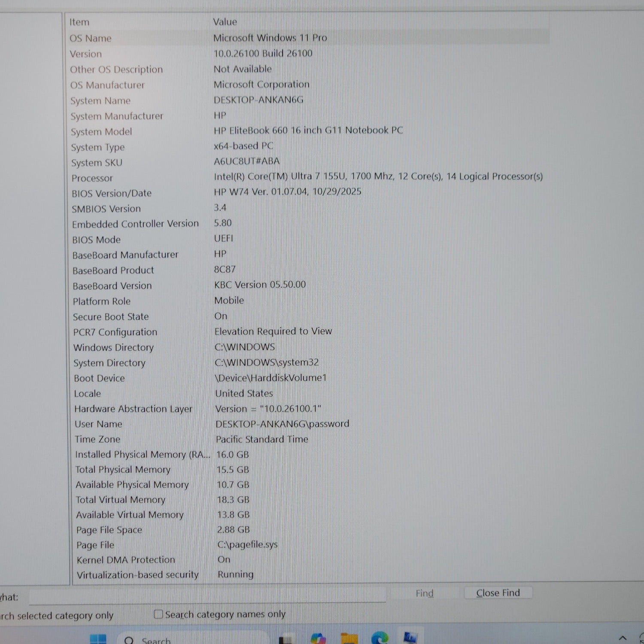
Task: Click the Find what text field
Action: (x=206, y=596)
